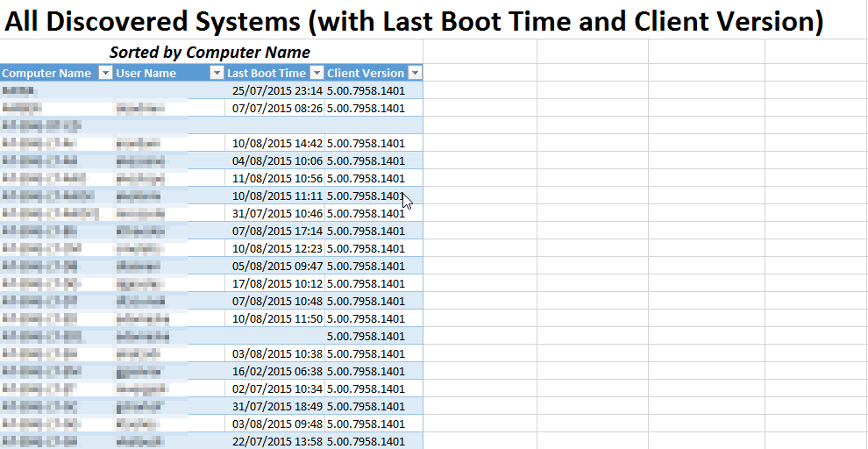Click the Last Boot Time header label
This screenshot has height=449, width=868.
click(267, 74)
